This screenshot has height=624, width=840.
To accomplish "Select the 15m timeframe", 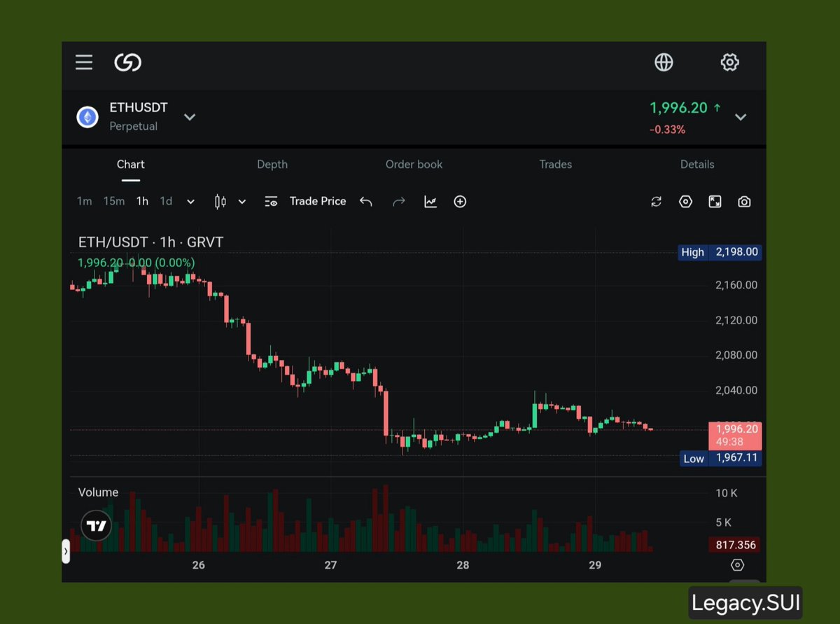I will click(x=114, y=202).
